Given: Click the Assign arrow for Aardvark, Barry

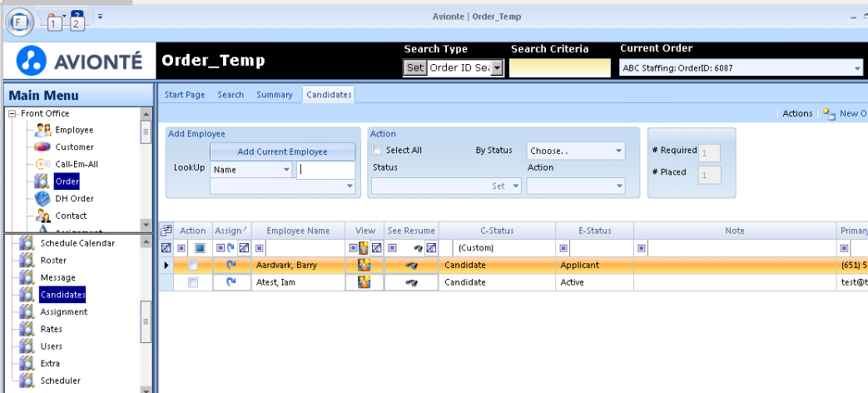Looking at the screenshot, I should point(231,265).
